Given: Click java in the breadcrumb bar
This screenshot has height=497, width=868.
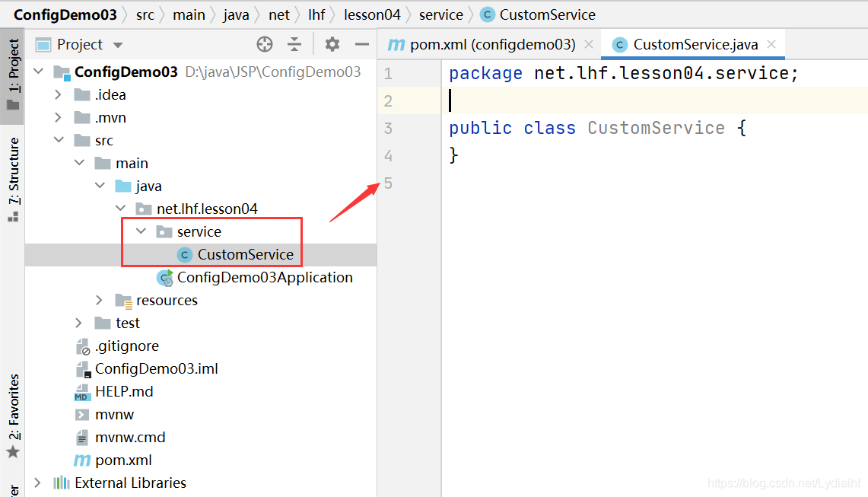Looking at the screenshot, I should (237, 14).
